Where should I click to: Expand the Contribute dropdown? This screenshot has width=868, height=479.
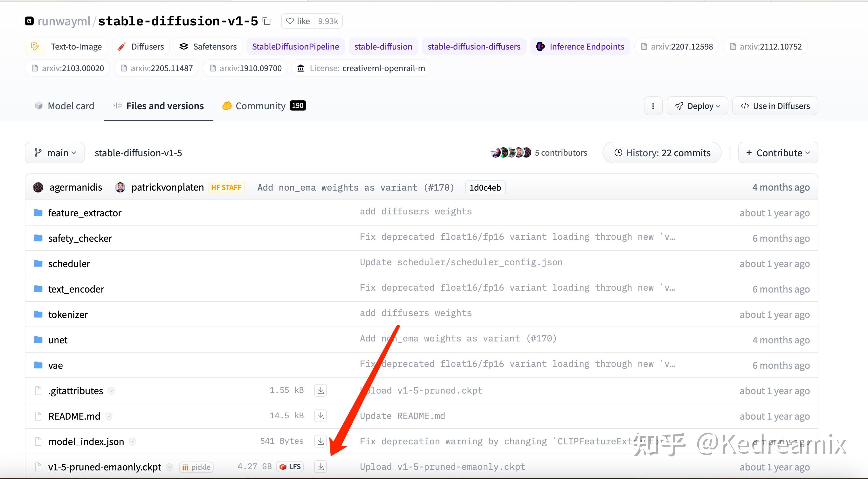pyautogui.click(x=778, y=152)
